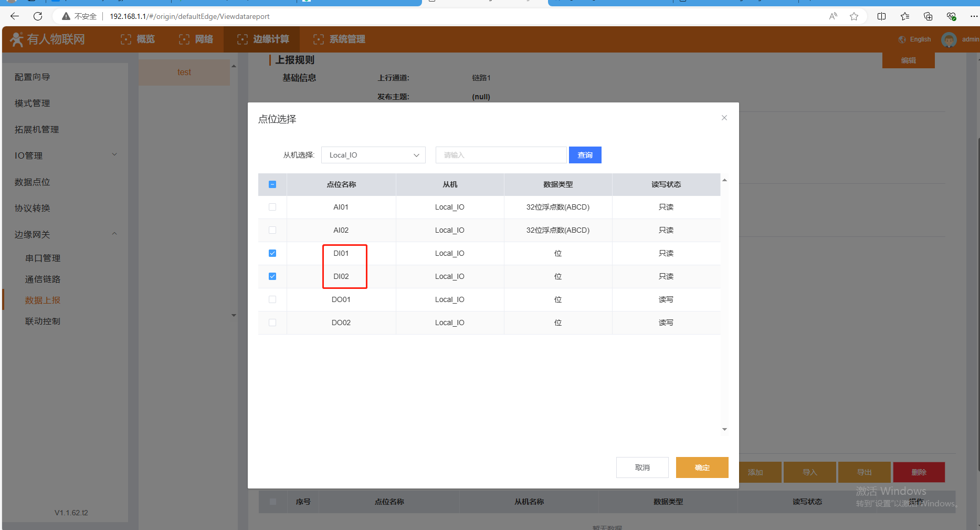Screen dimensions: 980x530
Task: Click the browser back arrow
Action: (x=15, y=16)
